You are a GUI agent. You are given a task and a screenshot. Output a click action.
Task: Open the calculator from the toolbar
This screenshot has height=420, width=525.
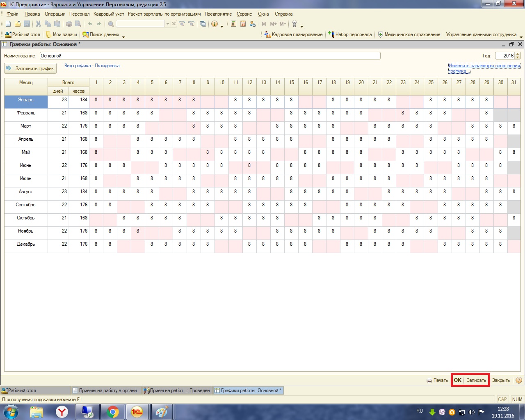[233, 24]
